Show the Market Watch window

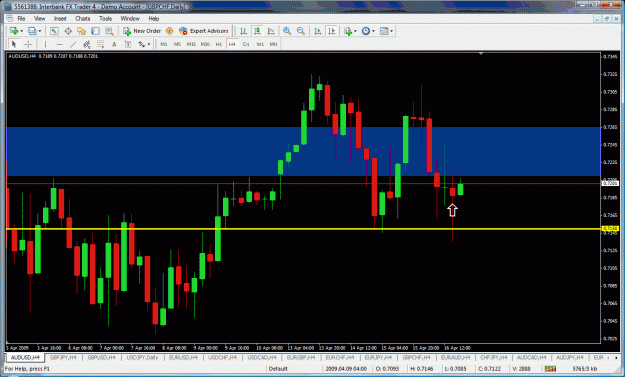tap(54, 31)
